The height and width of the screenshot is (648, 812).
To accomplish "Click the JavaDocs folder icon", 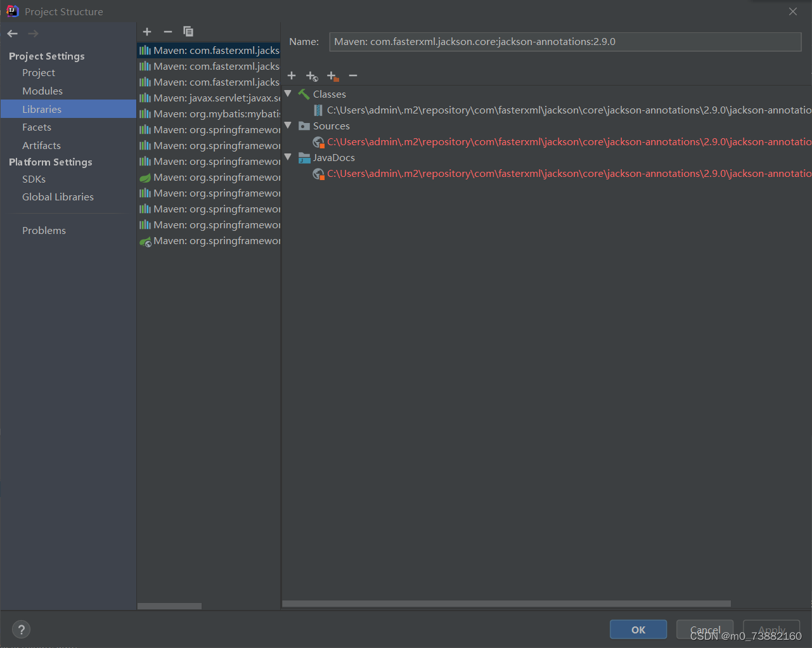I will (304, 158).
